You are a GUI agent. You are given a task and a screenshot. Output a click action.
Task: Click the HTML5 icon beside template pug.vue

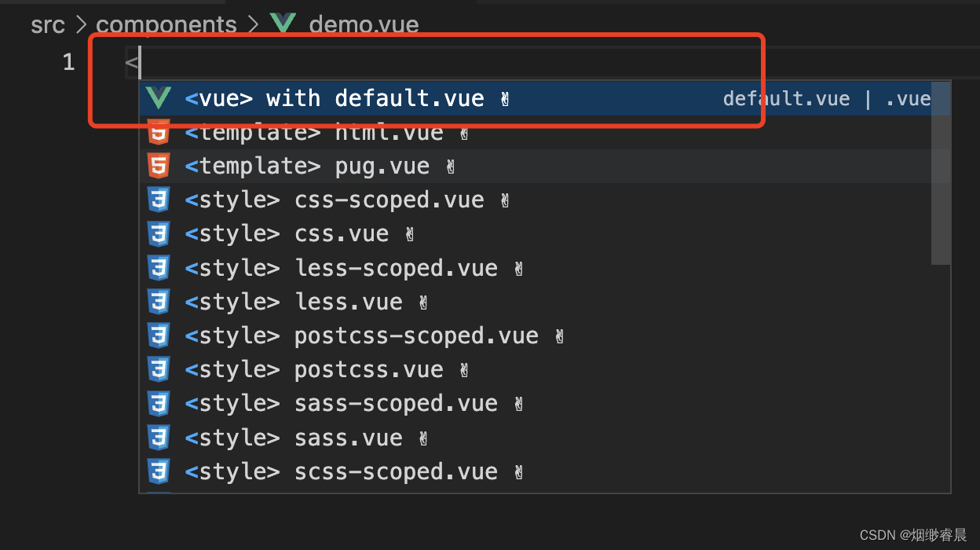coord(159,165)
